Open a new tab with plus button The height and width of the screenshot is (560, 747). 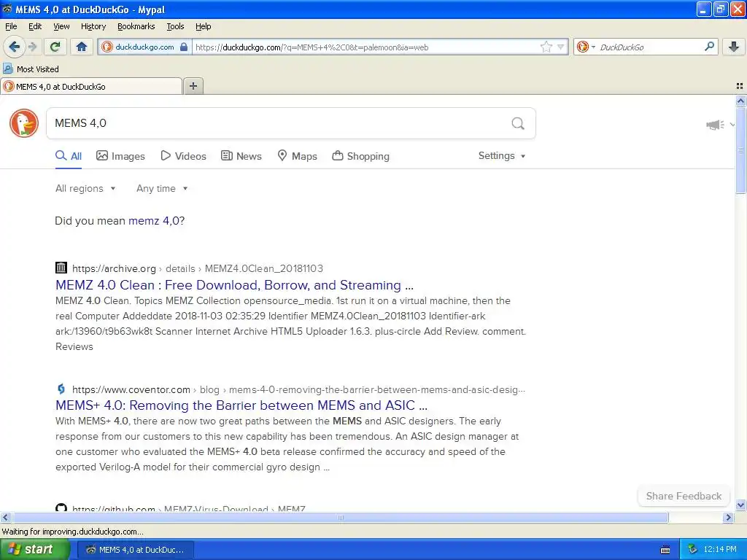click(193, 86)
